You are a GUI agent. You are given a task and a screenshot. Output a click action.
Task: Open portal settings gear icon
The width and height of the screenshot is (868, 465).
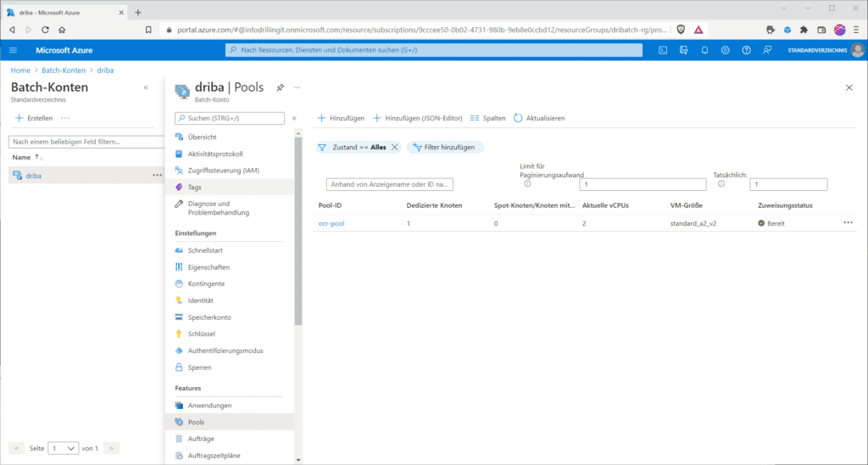pos(726,50)
